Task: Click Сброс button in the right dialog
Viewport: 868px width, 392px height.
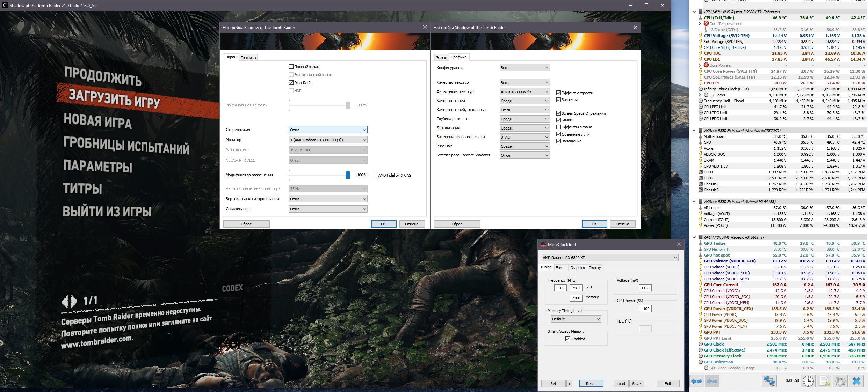Action: tap(457, 224)
